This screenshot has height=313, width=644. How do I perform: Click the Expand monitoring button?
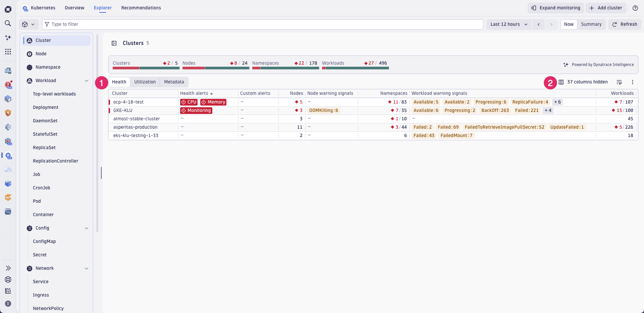pyautogui.click(x=555, y=8)
